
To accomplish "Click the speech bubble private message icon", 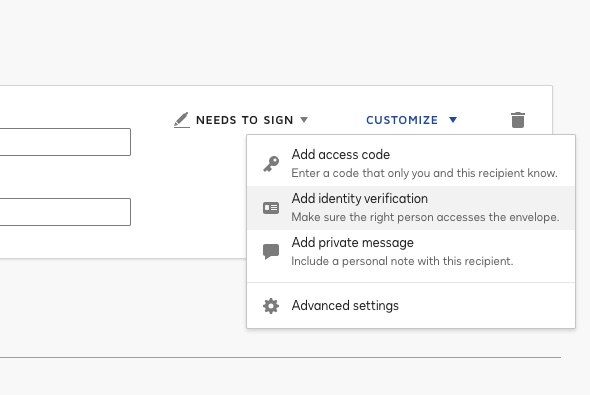I will pyautogui.click(x=271, y=252).
